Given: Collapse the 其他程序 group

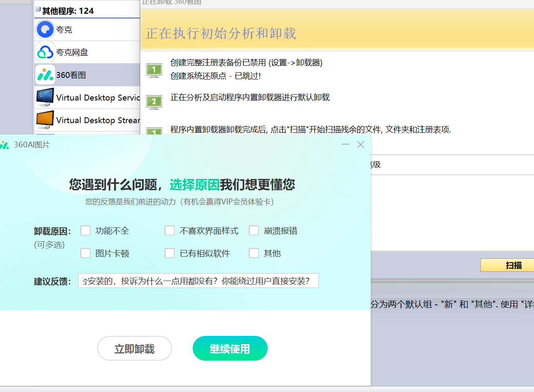Looking at the screenshot, I should [38, 9].
